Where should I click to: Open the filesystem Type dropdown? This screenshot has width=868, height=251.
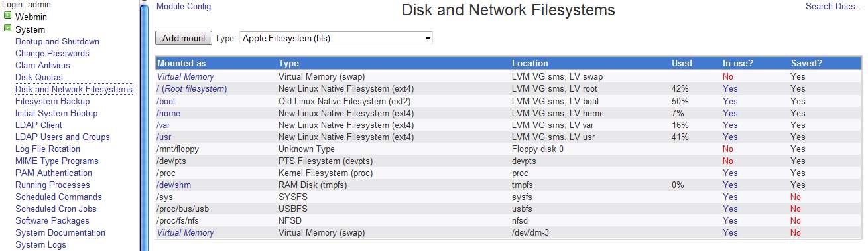336,38
